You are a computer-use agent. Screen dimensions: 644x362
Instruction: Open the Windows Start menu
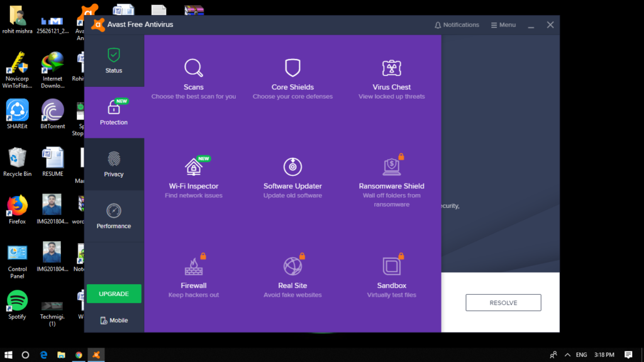(8, 355)
